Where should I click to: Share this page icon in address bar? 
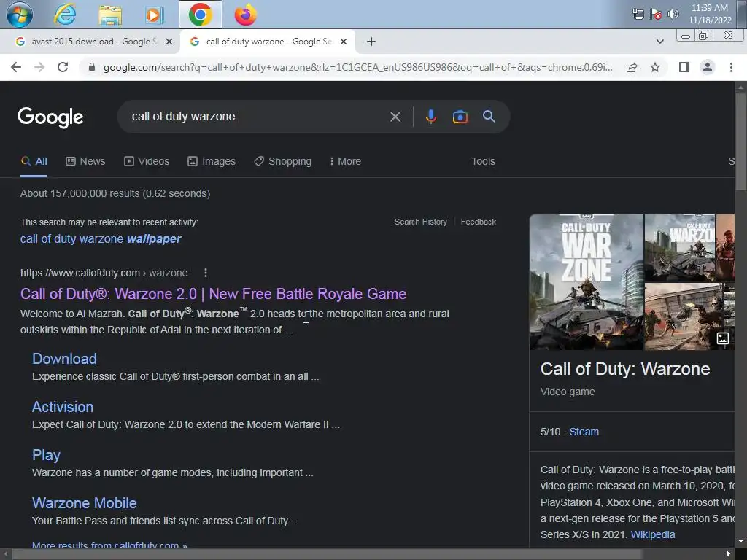(x=632, y=67)
